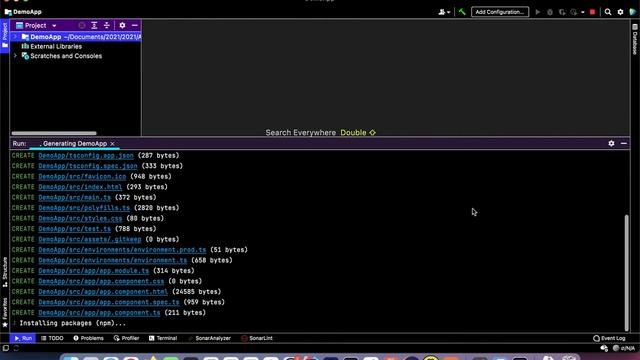Open DemoApp/src/favicon.ico link
Viewport: 640px width, 360px height.
(x=82, y=177)
